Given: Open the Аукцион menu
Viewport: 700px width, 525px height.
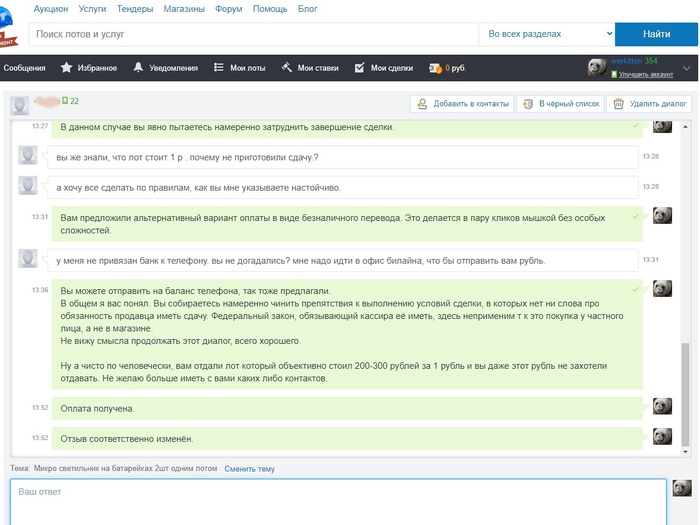Looking at the screenshot, I should (x=51, y=8).
